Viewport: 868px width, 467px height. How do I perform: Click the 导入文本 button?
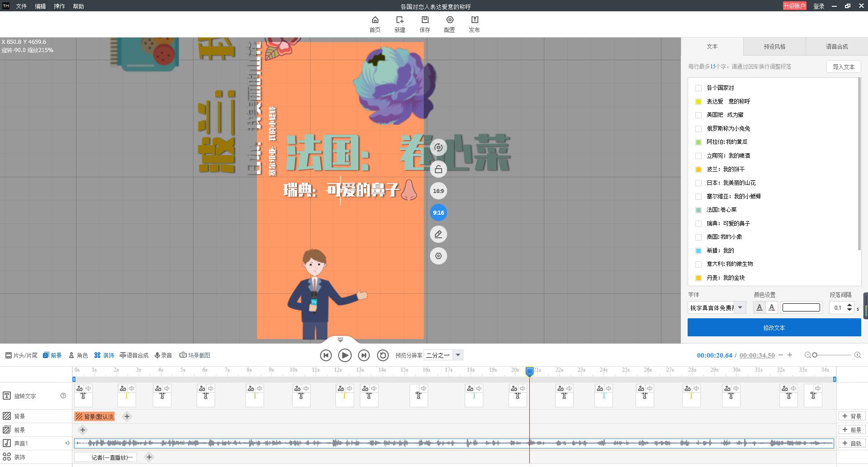(844, 66)
